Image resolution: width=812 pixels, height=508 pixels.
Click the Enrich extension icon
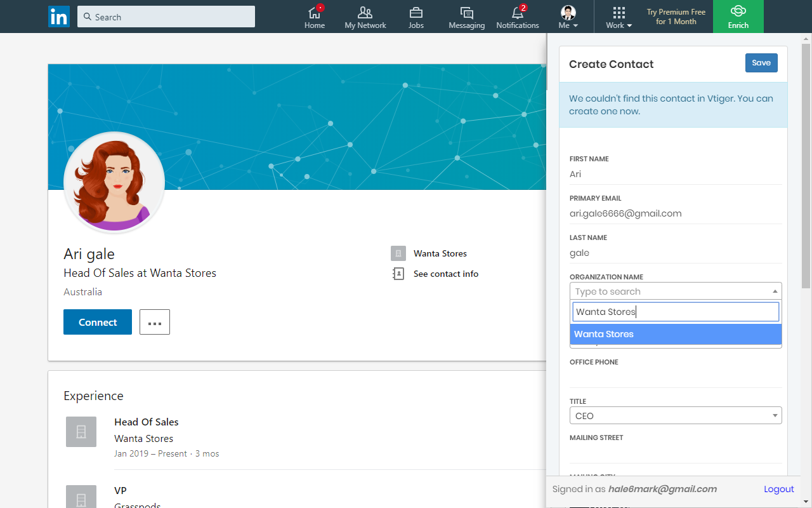pos(738,11)
